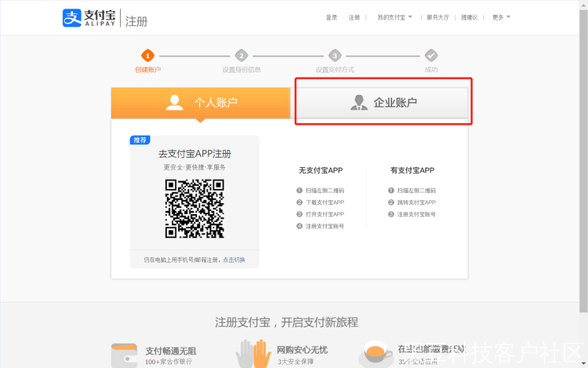Switch to the 企业账户 enterprise account tab
The height and width of the screenshot is (368, 588).
[383, 103]
